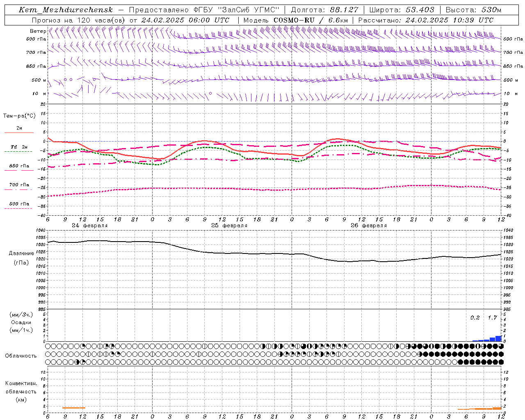Click the 'Тем-ра(°C)' temperature panel label
525x420 pixels.
click(19, 116)
